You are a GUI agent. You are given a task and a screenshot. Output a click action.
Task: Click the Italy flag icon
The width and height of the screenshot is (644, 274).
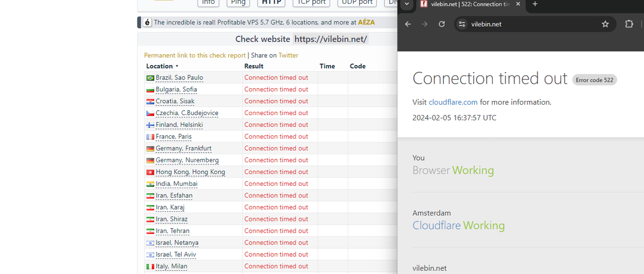(x=150, y=267)
